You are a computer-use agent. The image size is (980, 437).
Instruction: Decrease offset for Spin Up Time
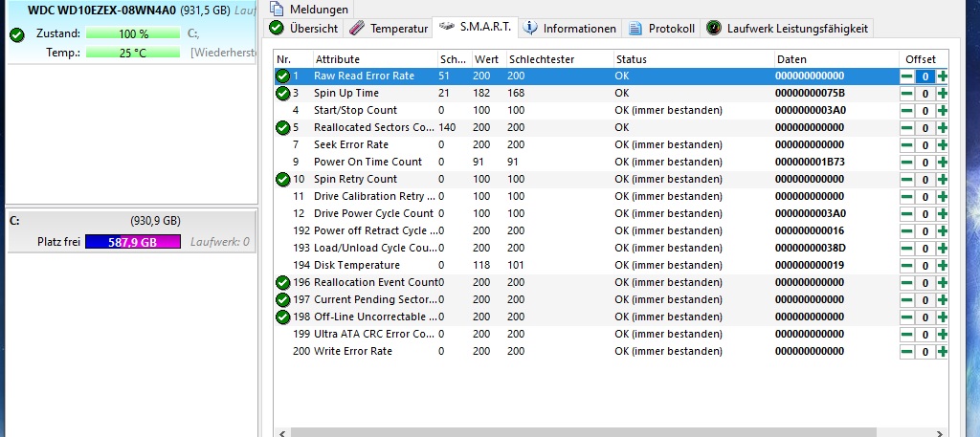(907, 94)
